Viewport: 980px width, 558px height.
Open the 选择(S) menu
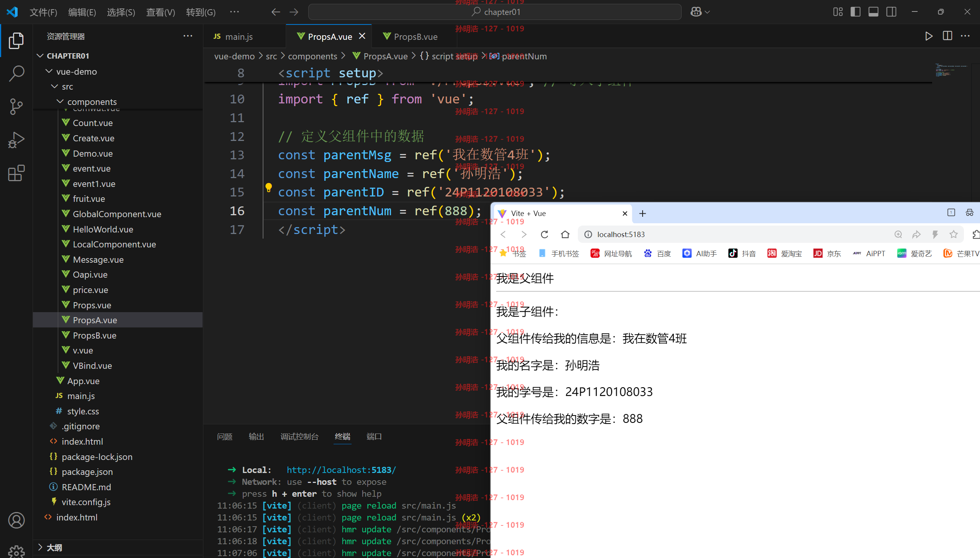[121, 12]
